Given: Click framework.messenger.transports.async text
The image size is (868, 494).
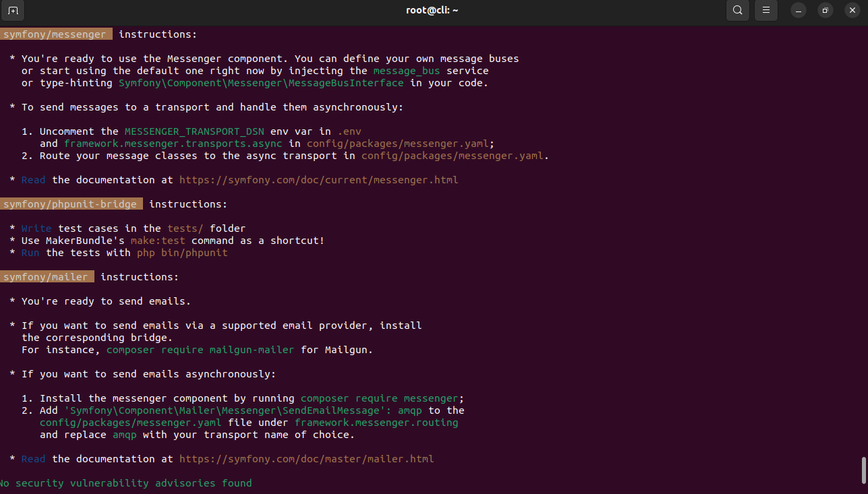Looking at the screenshot, I should click(173, 144).
